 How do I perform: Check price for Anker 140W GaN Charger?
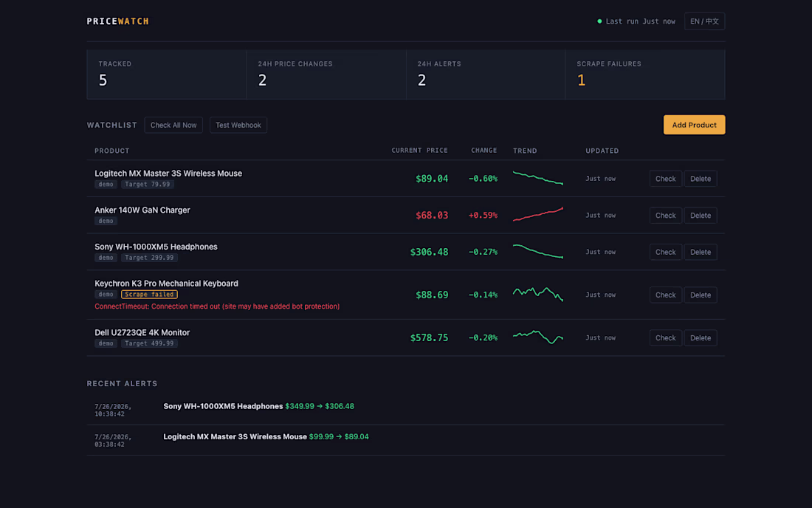click(x=665, y=216)
